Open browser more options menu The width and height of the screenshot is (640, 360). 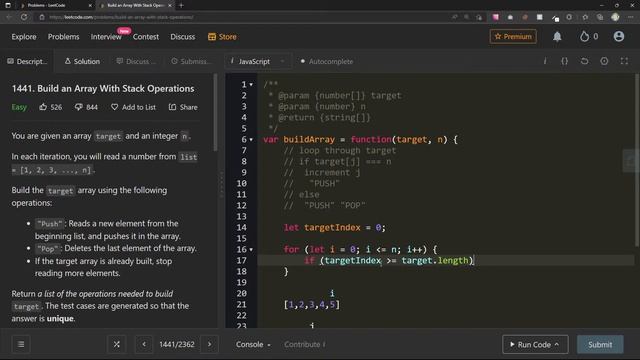click(x=631, y=17)
